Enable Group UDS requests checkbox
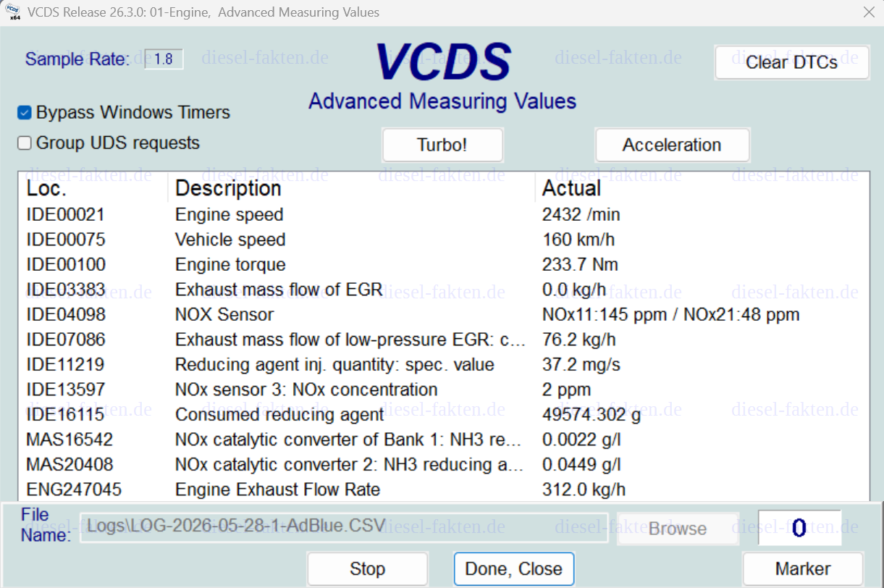Screen dimensions: 884x588 pos(25,143)
